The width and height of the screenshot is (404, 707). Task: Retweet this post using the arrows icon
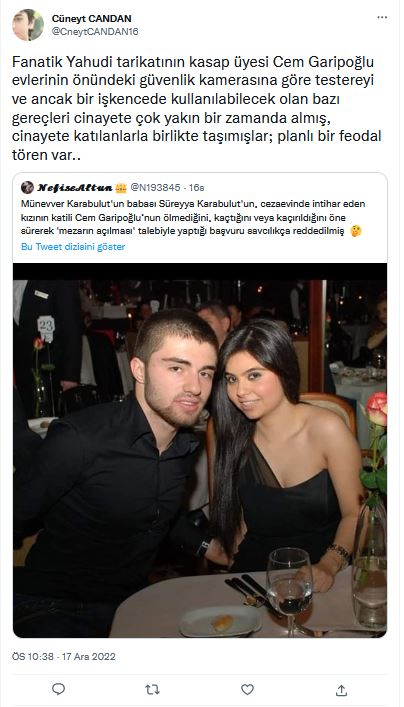coord(152,689)
